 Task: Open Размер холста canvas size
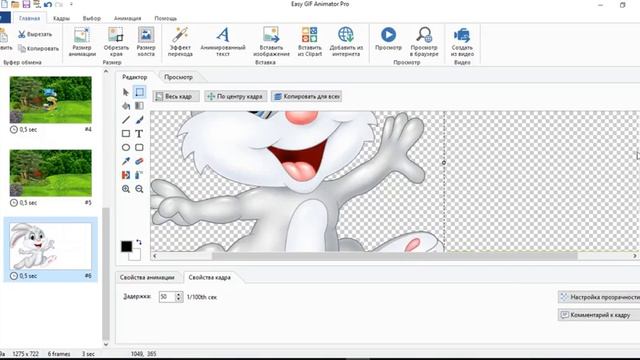[146, 42]
